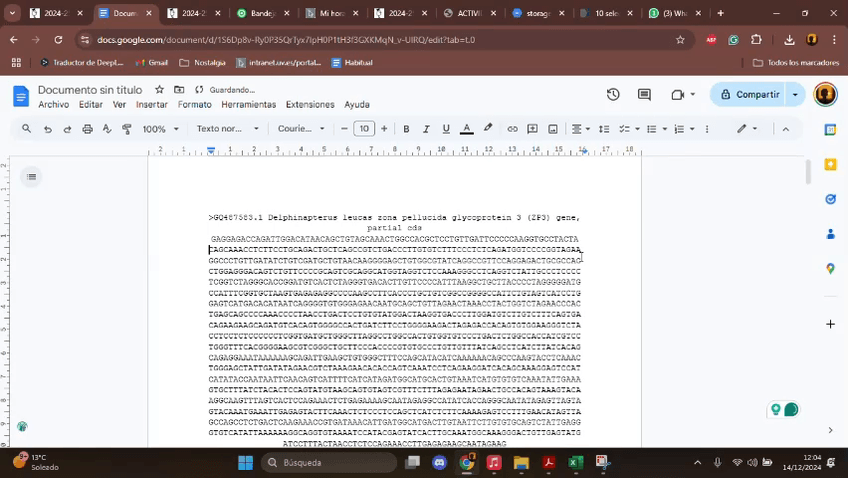Click the search menus magnifier icon

tap(26, 129)
